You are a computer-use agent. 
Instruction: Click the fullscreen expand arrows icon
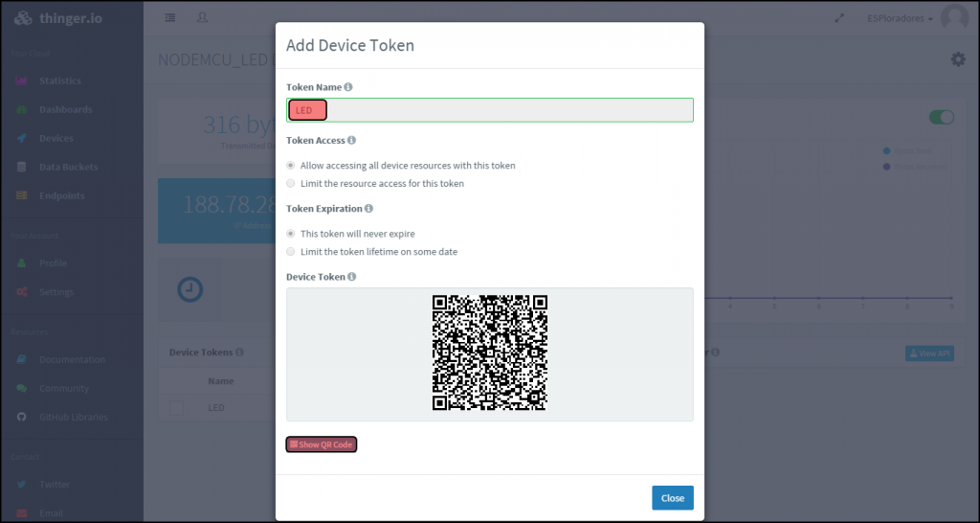[x=839, y=18]
